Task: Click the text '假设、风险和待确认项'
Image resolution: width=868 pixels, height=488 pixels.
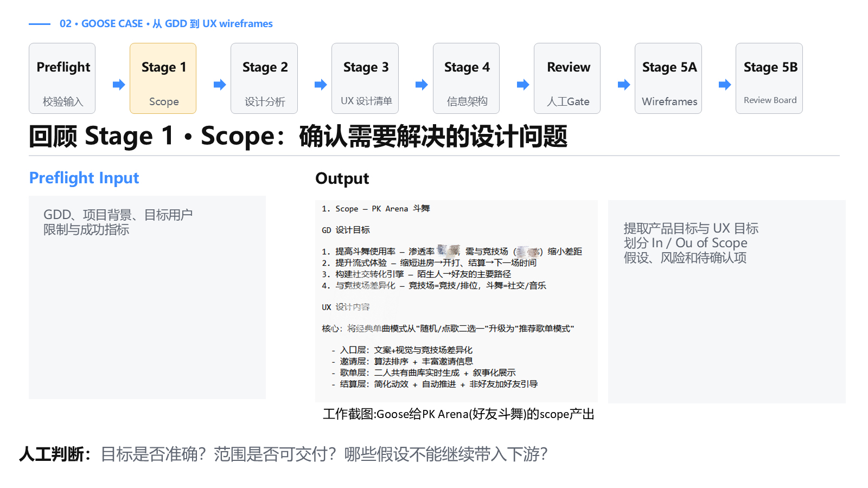Action: click(685, 258)
